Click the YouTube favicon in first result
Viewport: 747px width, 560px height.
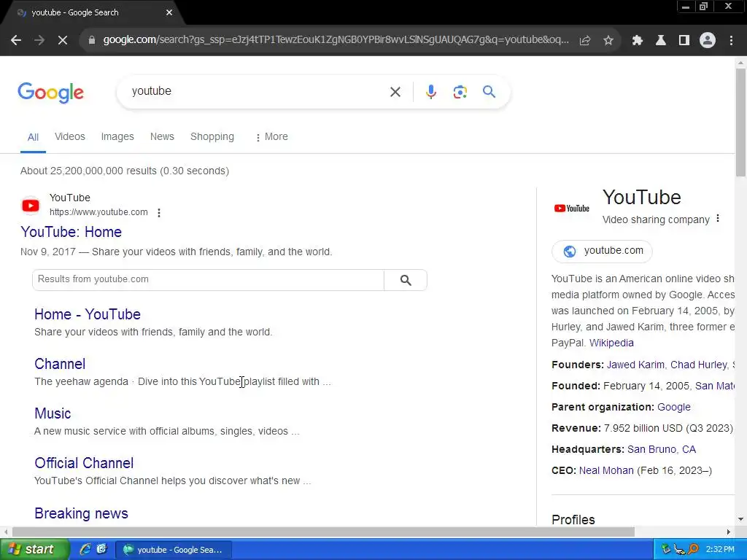[31, 205]
